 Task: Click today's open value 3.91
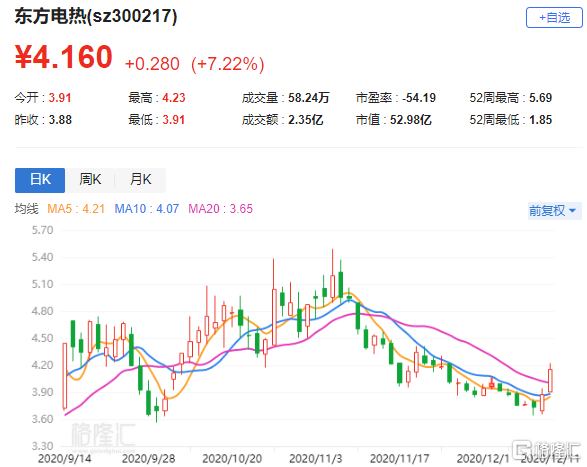[x=60, y=98]
